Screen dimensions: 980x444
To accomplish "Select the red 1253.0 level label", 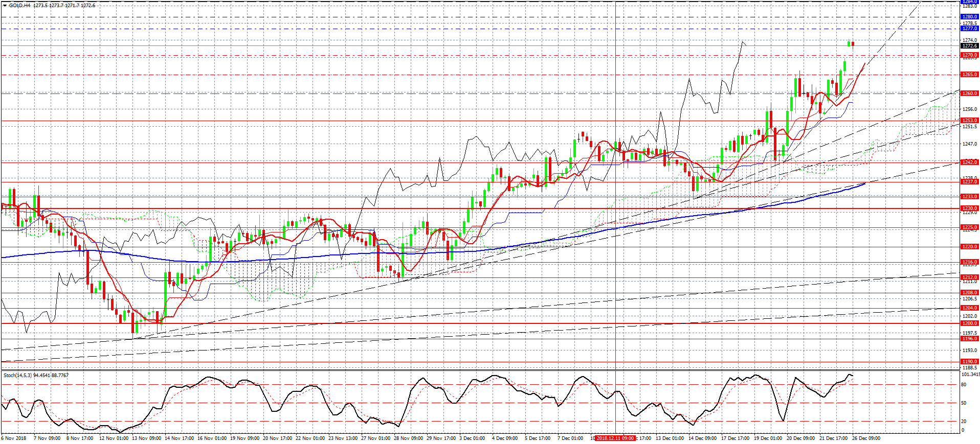I will click(969, 121).
